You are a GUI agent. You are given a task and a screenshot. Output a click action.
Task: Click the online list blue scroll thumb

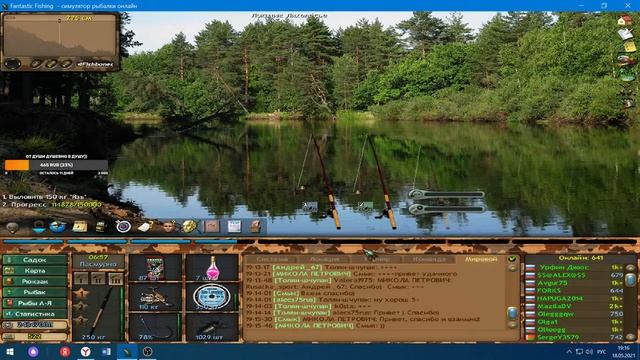pyautogui.click(x=630, y=280)
